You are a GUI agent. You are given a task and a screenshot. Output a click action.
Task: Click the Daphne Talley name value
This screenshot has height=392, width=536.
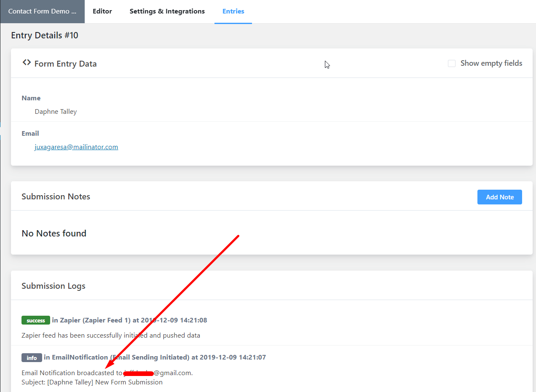[x=56, y=112]
